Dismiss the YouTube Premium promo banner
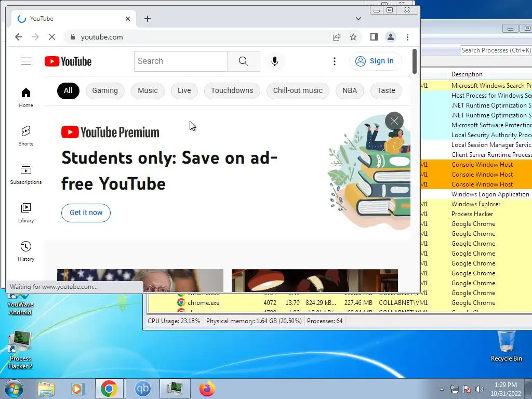Viewport: 532px width, 399px height. pos(394,121)
